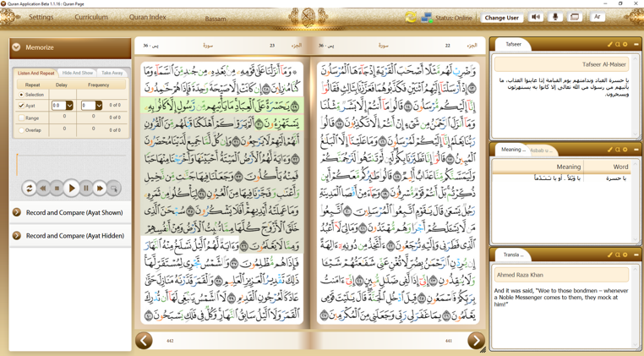Click the Change User button
Viewport: 644px width, 356px height.
[501, 18]
